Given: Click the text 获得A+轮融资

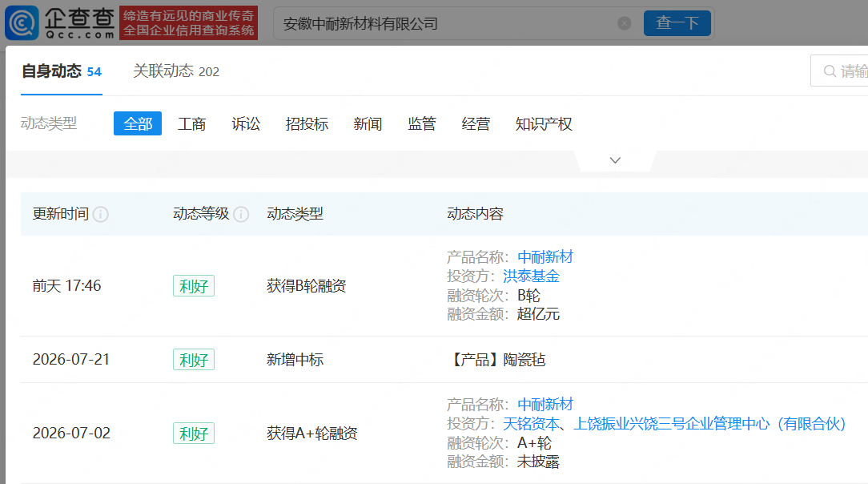Looking at the screenshot, I should tap(311, 433).
